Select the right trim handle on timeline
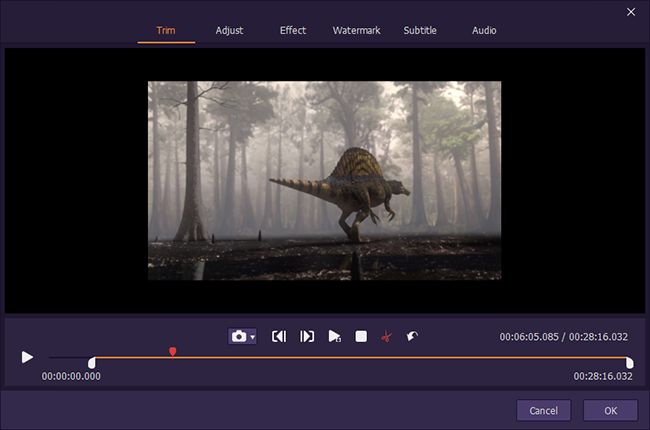Image resolution: width=650 pixels, height=430 pixels. [x=629, y=363]
